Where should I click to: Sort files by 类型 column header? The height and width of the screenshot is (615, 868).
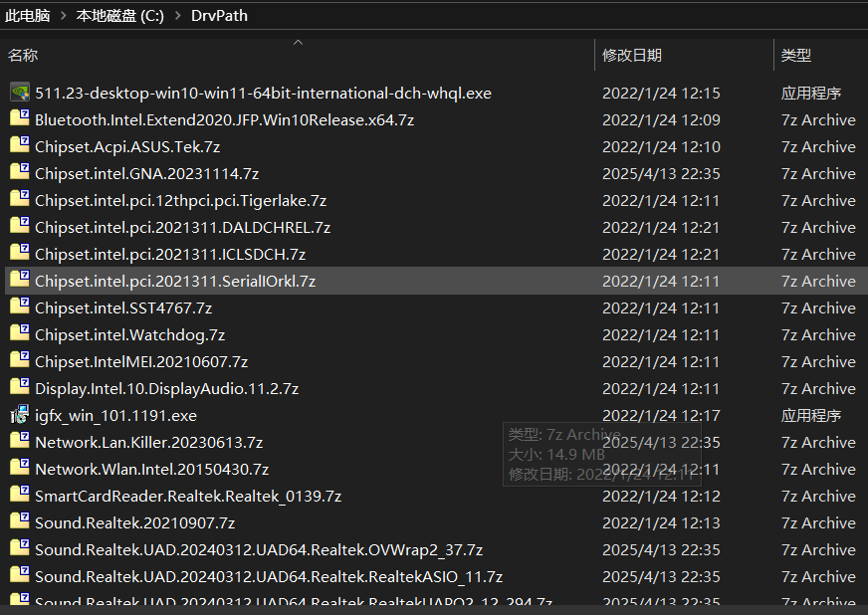[x=796, y=56]
